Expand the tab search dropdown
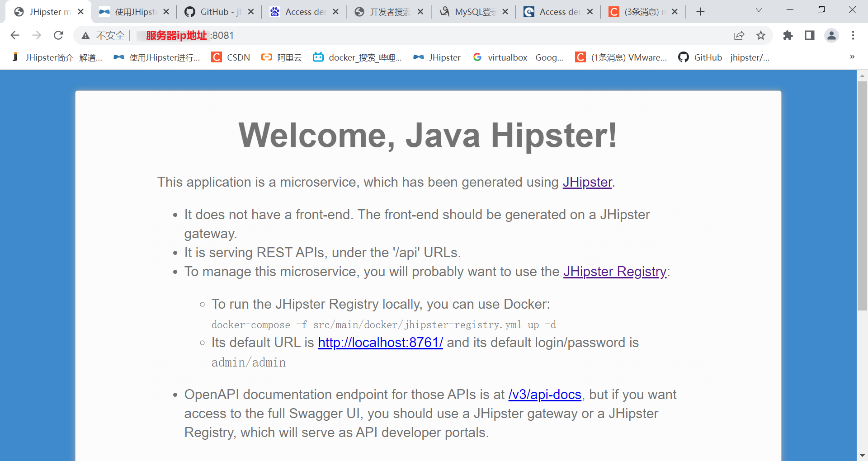 coord(759,10)
